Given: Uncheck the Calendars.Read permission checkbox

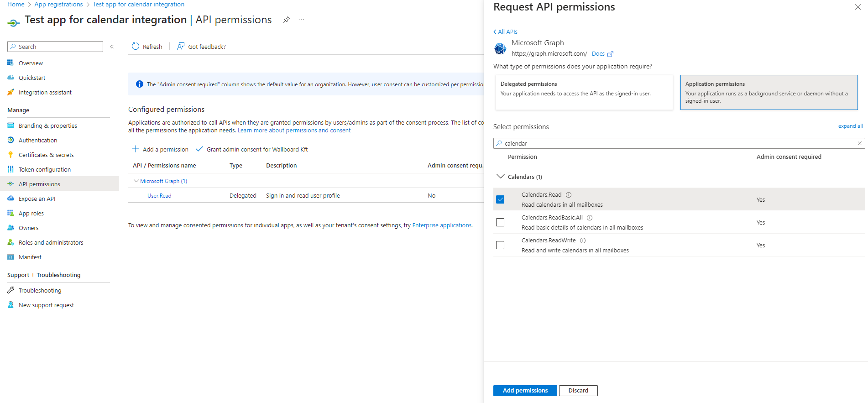Looking at the screenshot, I should click(500, 199).
